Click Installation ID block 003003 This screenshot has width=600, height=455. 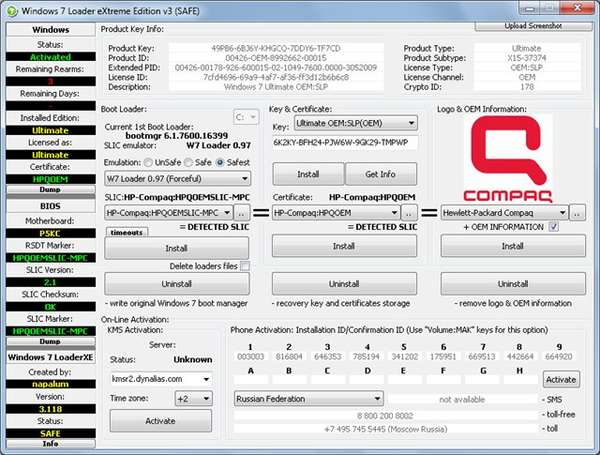click(x=251, y=357)
